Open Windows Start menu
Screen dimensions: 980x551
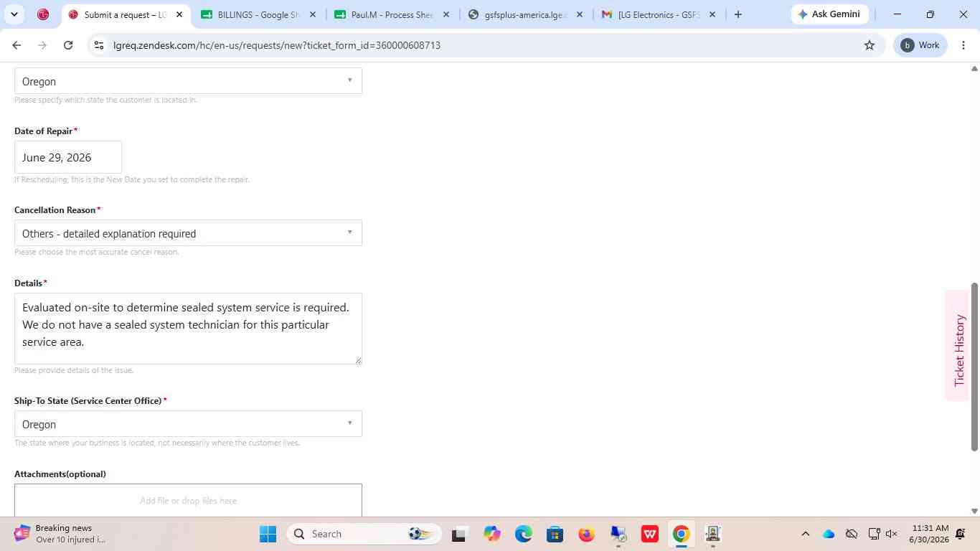point(268,534)
